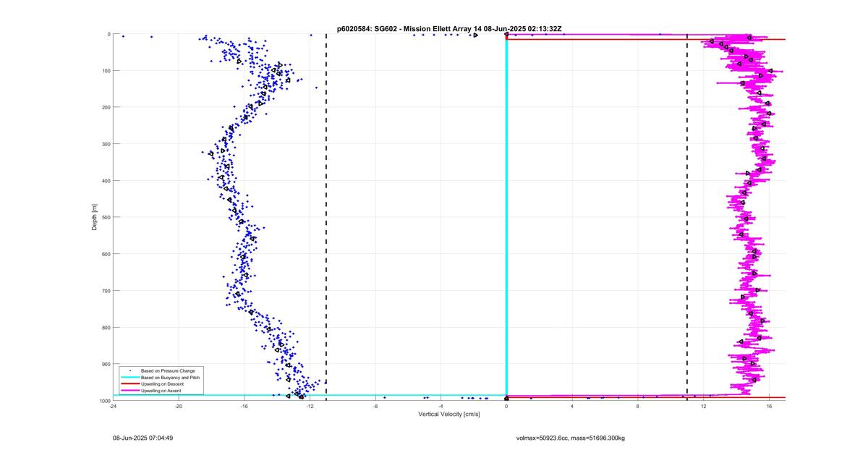Click legend entry 'Upwelling on Ascent'

pyautogui.click(x=161, y=391)
